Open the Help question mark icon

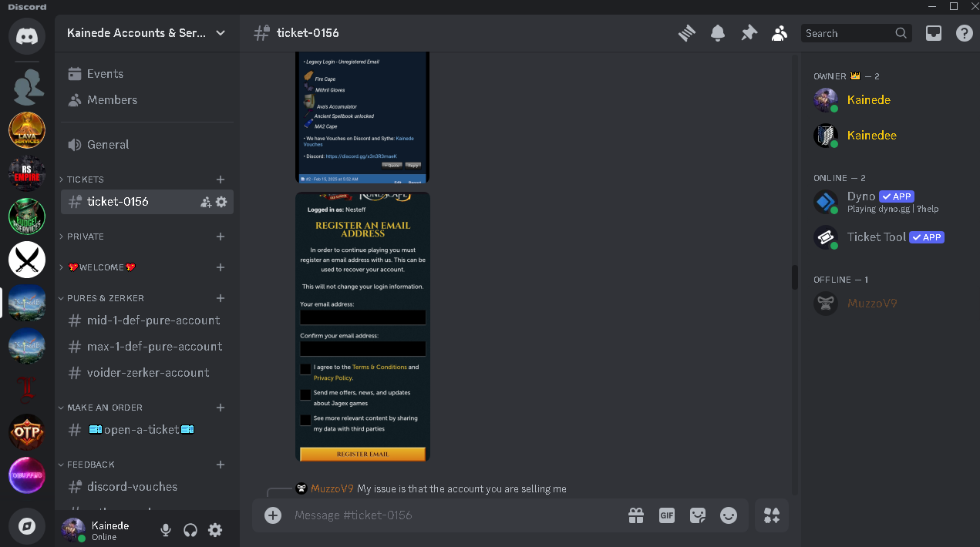coord(964,33)
